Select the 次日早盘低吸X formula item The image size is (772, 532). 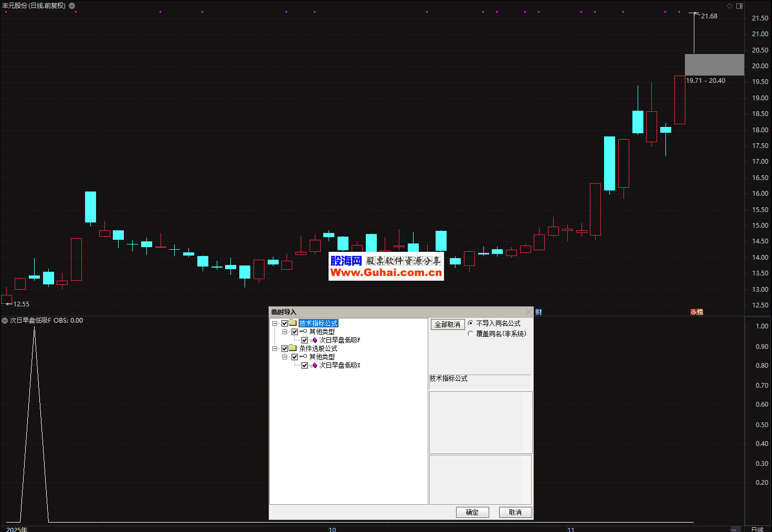click(340, 366)
